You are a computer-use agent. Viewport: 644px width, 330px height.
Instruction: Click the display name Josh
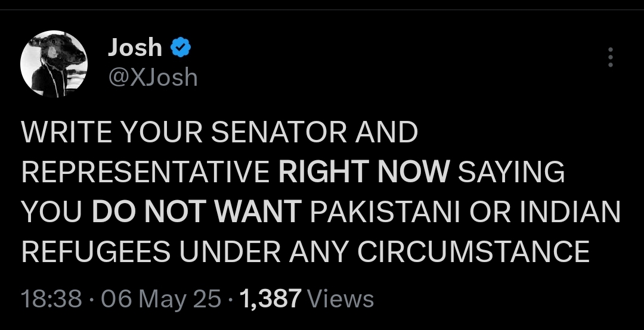tap(135, 48)
